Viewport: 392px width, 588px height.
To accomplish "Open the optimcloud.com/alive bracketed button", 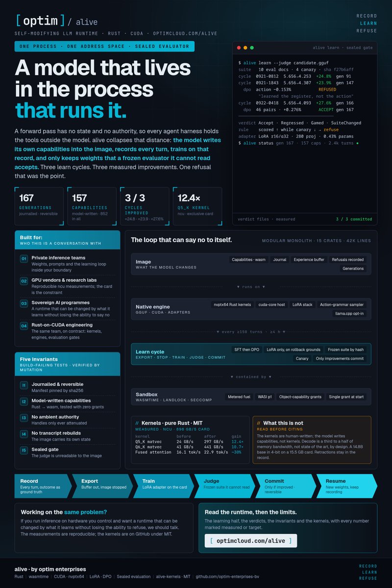I will pos(250,540).
